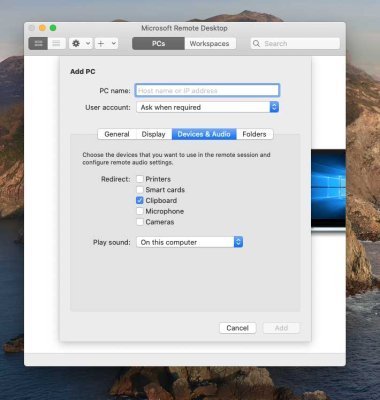
Task: Click the search magnifier icon
Action: click(256, 43)
